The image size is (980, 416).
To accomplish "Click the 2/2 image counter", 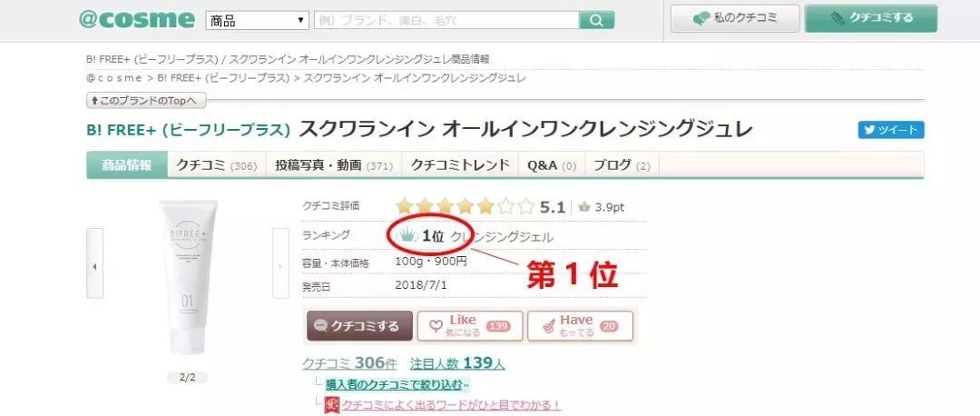I will pos(188,377).
